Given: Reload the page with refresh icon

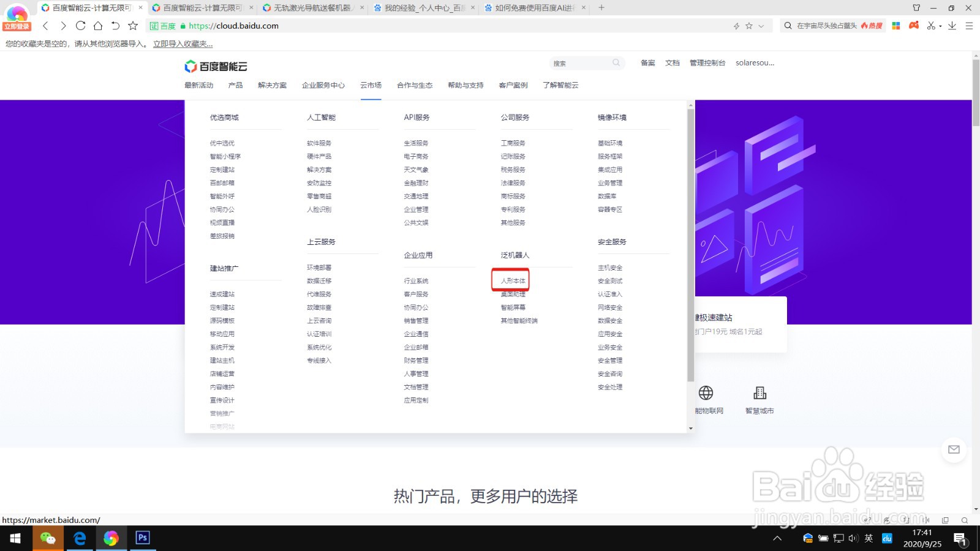Looking at the screenshot, I should point(80,26).
